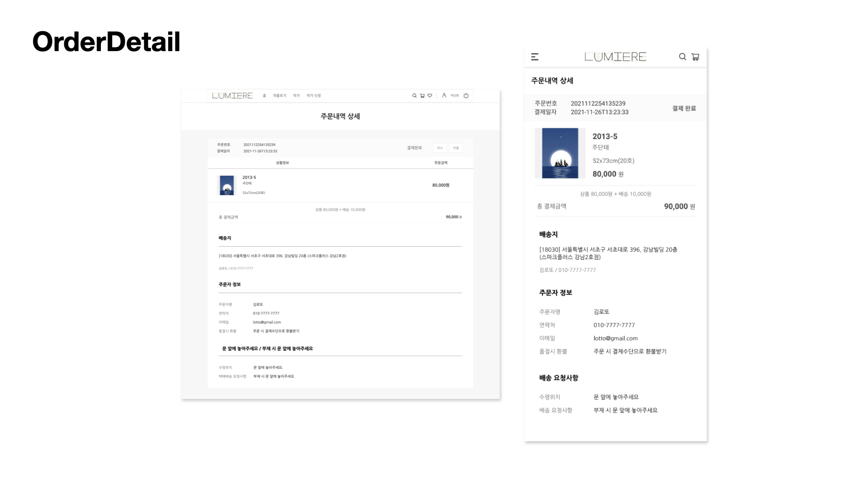The image size is (868, 488).
Task: Click the LUMIERE logo in the mobile header
Action: coord(615,57)
